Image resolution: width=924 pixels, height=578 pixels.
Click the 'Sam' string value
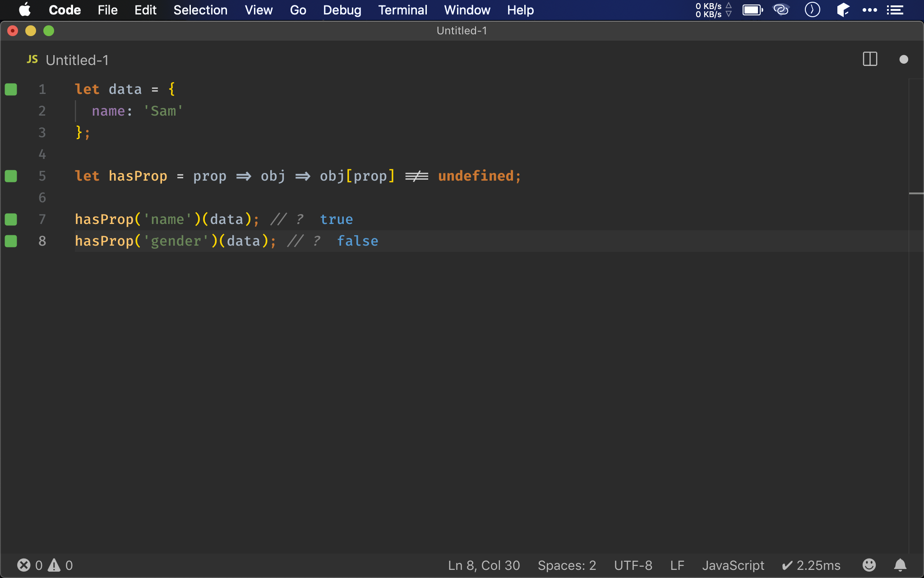(x=163, y=111)
